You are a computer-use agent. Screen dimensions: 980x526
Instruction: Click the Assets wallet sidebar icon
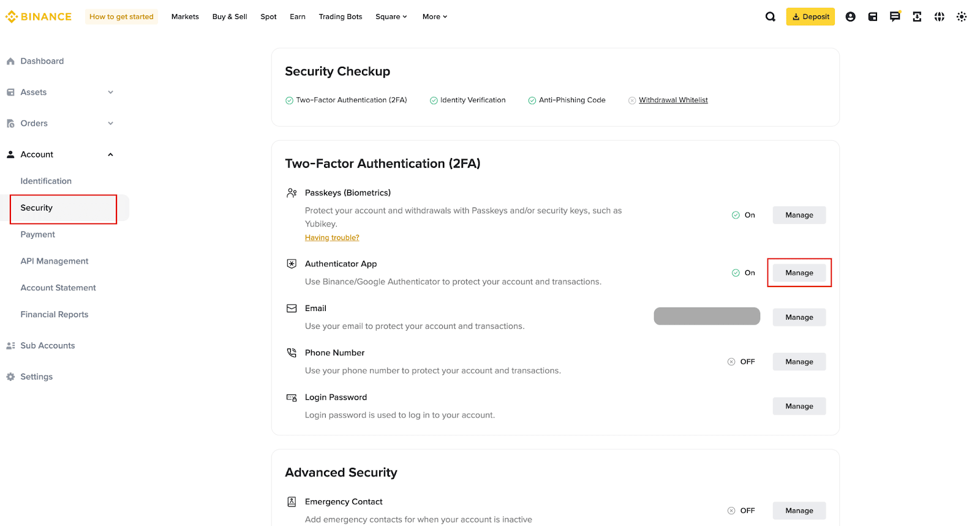tap(10, 92)
